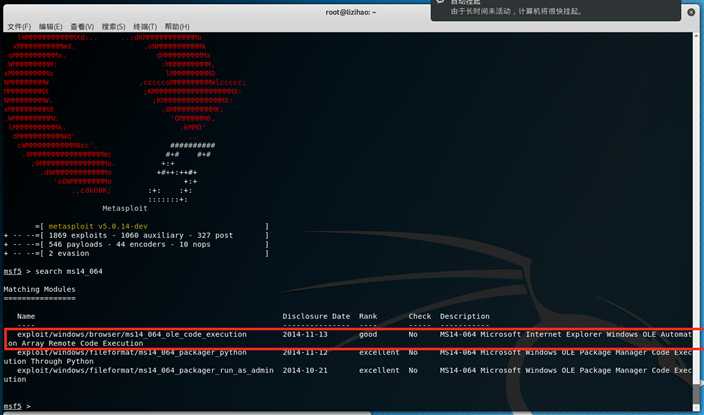Open the 编辑(E) menu
Viewport: 704px width, 415px height.
click(50, 27)
